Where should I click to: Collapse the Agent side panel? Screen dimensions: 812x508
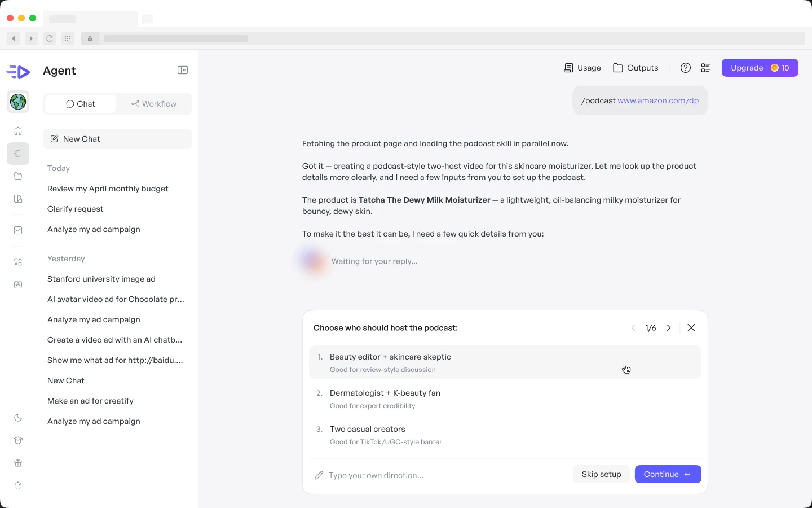click(183, 70)
